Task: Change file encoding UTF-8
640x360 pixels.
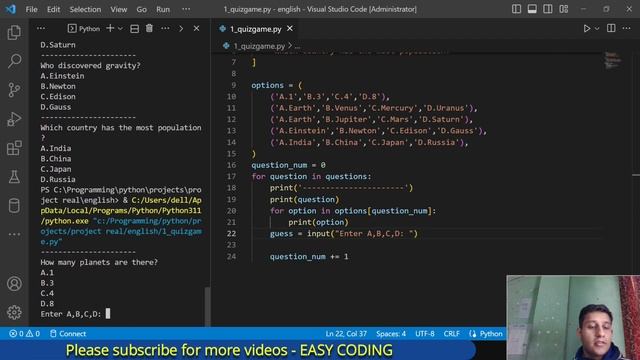Action: [424, 333]
